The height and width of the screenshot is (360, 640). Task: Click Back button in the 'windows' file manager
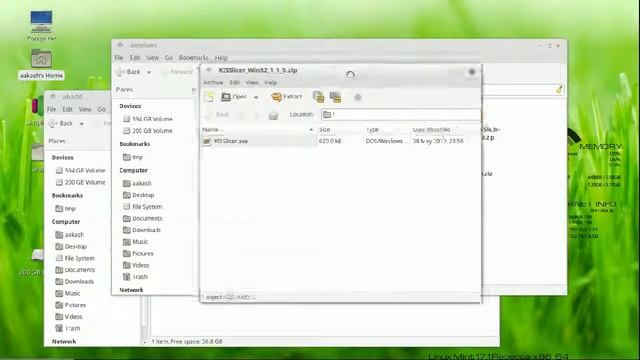[x=128, y=72]
